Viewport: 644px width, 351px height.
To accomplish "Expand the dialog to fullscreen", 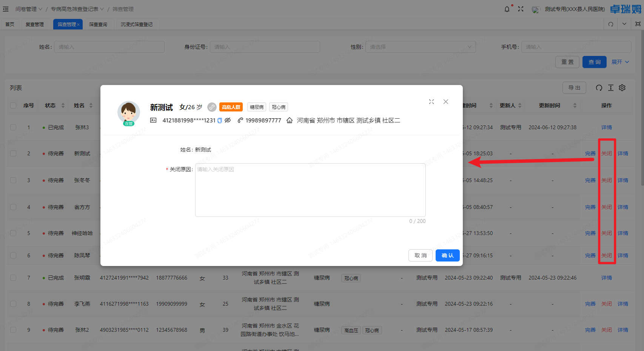I will (x=431, y=102).
